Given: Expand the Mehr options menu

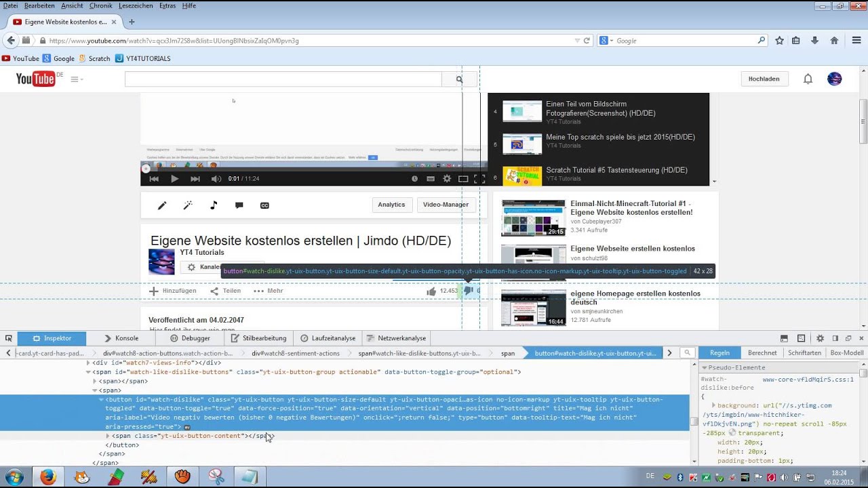Looking at the screenshot, I should pyautogui.click(x=269, y=291).
